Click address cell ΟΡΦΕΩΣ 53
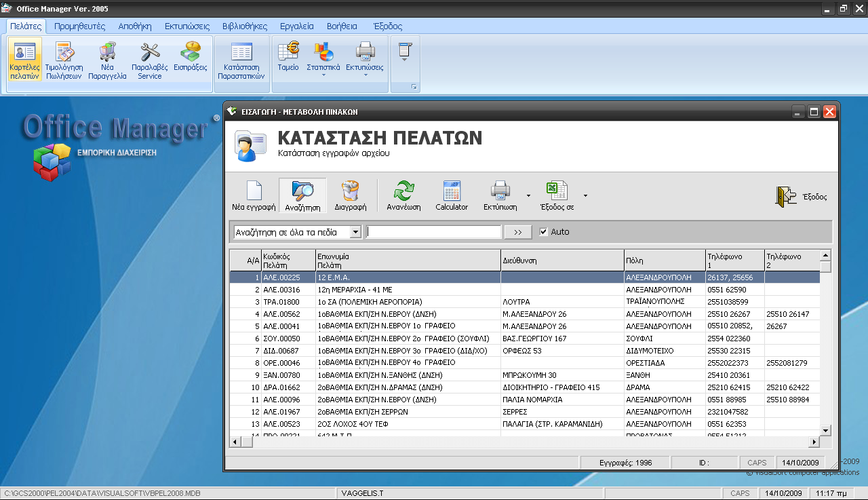Screen dimensions: 868x500 562,351
